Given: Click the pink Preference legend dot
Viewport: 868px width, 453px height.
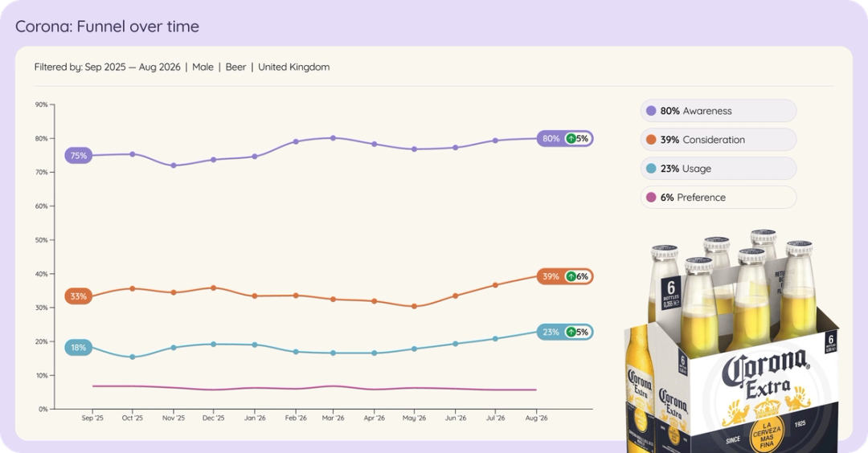Looking at the screenshot, I should point(651,197).
